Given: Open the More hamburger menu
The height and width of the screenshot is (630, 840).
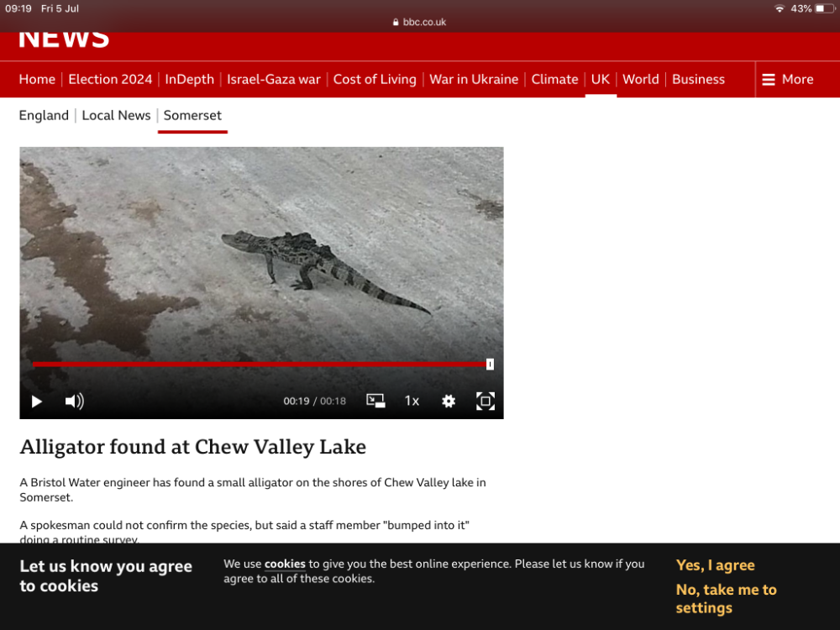Looking at the screenshot, I should coord(788,79).
